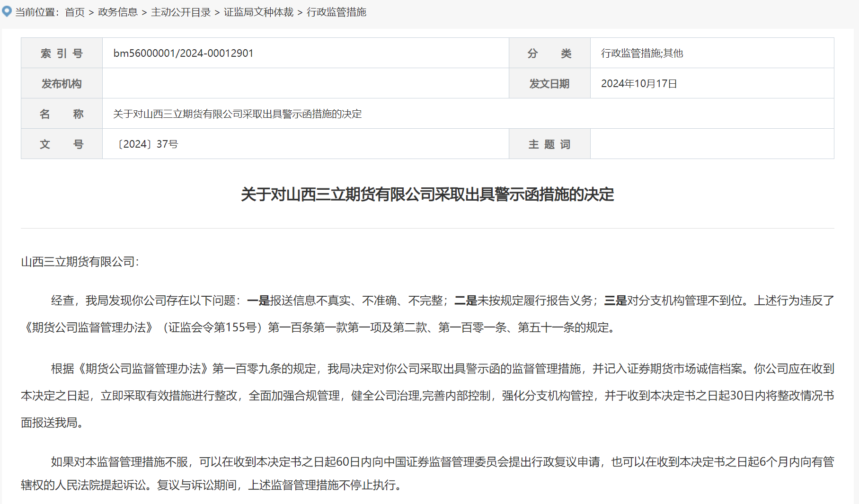
Task: Select document number 〔2024〕37号
Action: (146, 144)
